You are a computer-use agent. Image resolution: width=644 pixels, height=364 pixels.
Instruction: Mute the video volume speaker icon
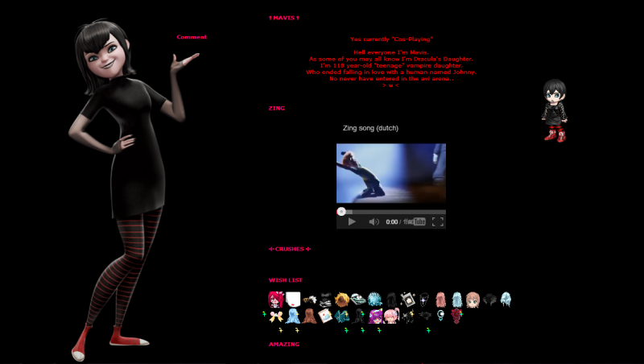(374, 221)
